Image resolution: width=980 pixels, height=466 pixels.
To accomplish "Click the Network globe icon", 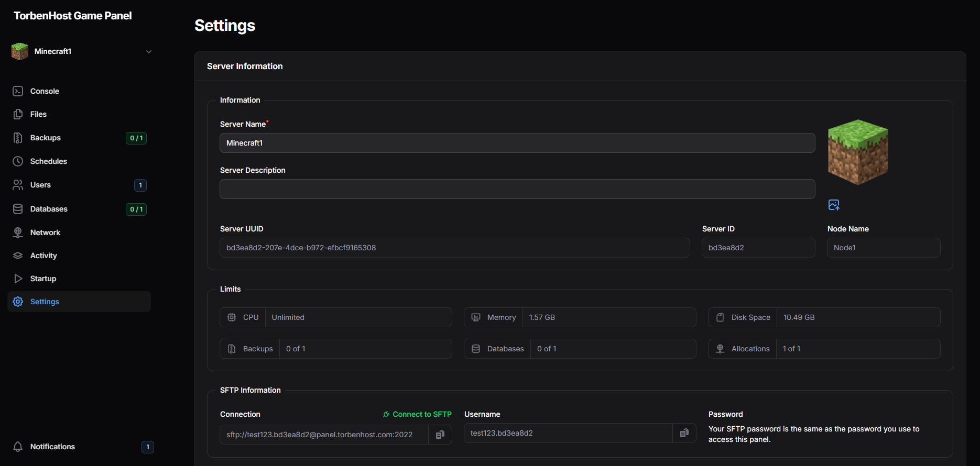I will click(x=18, y=232).
